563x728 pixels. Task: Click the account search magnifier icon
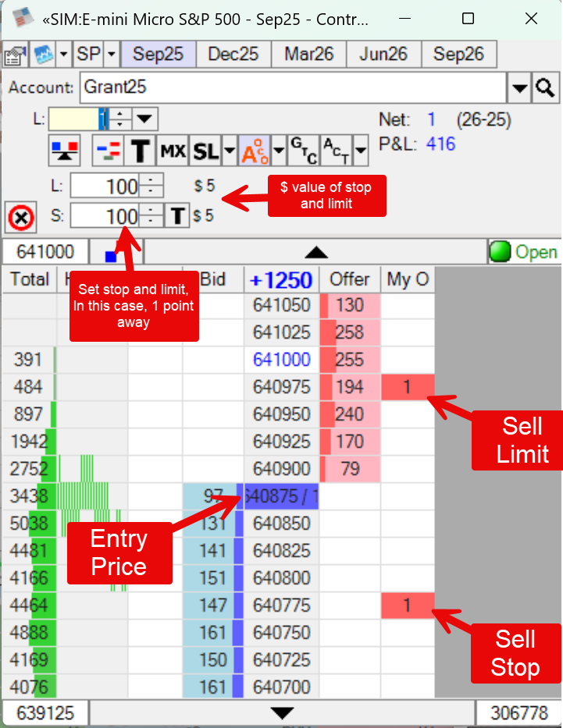(x=545, y=87)
